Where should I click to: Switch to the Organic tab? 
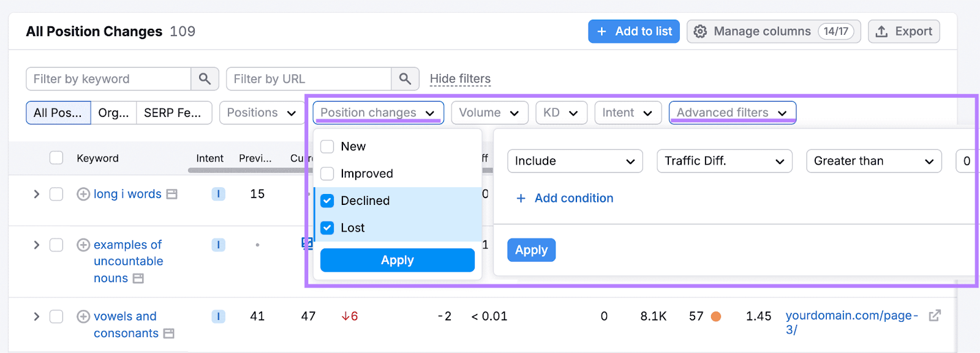(113, 113)
